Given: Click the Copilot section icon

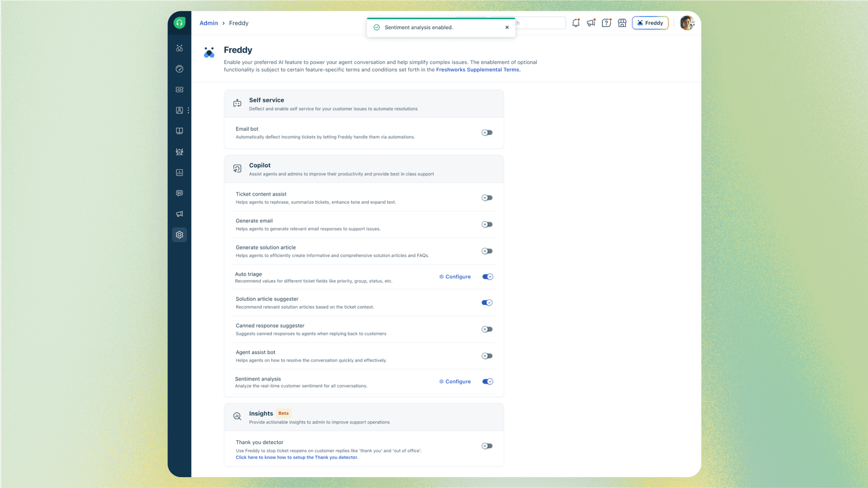Looking at the screenshot, I should coord(237,168).
